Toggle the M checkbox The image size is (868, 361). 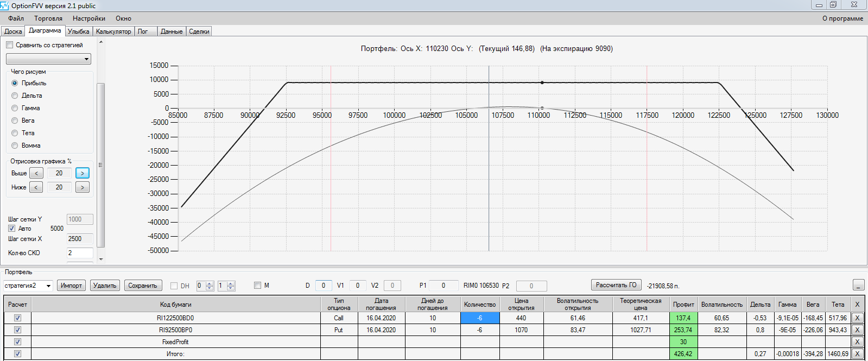pyautogui.click(x=258, y=285)
